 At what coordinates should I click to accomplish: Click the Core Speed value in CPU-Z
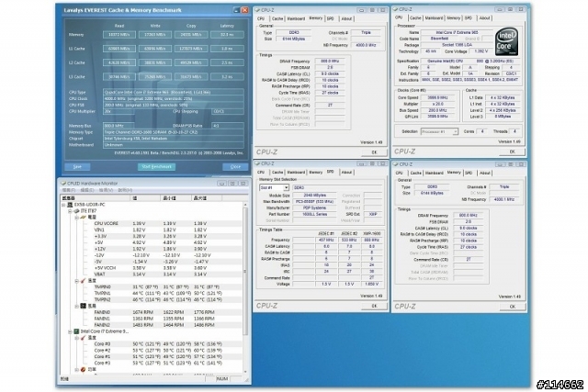[x=437, y=98]
